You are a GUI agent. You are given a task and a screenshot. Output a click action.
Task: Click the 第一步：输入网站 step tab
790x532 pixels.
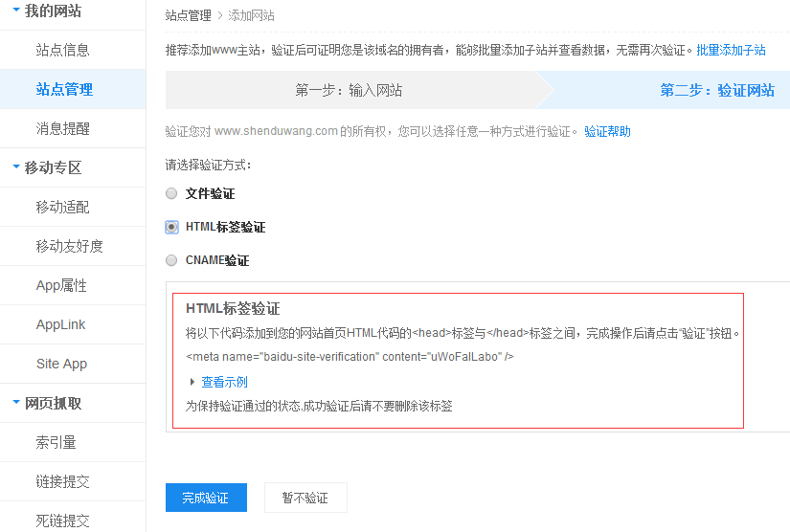coord(349,91)
